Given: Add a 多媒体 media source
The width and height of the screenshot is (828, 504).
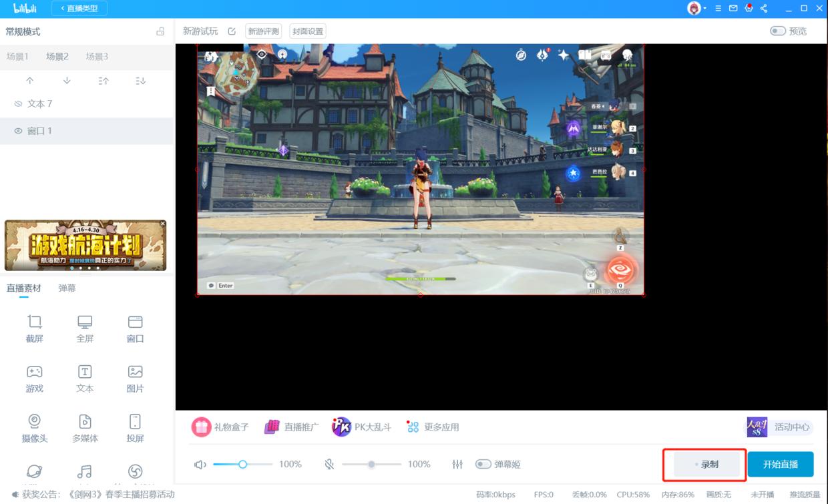Looking at the screenshot, I should coord(85,429).
